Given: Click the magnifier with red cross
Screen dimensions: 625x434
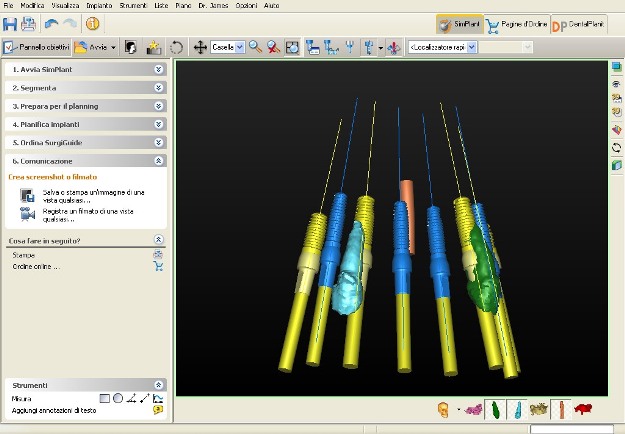Looking at the screenshot, I should (x=273, y=47).
